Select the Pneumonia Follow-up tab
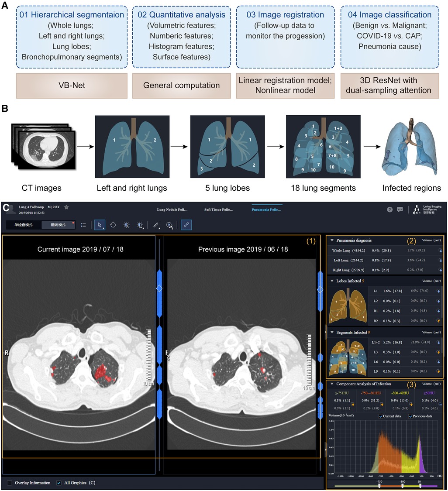This screenshot has width=448, height=491. [x=267, y=209]
